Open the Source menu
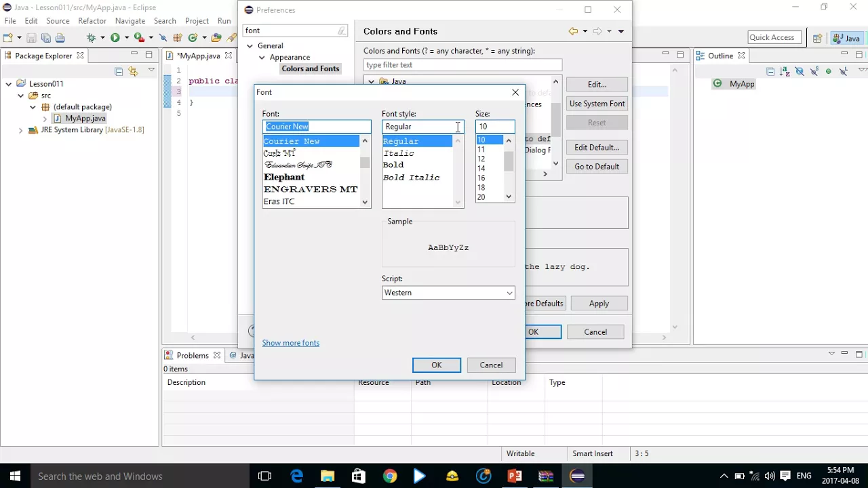Viewport: 868px width, 488px height. tap(58, 21)
